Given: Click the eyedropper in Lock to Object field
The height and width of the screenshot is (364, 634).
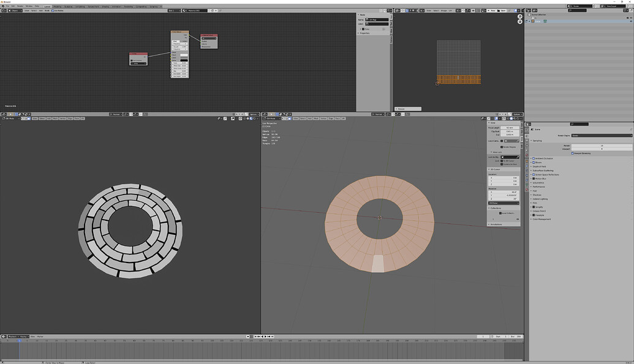Looking at the screenshot, I should pyautogui.click(x=518, y=157).
